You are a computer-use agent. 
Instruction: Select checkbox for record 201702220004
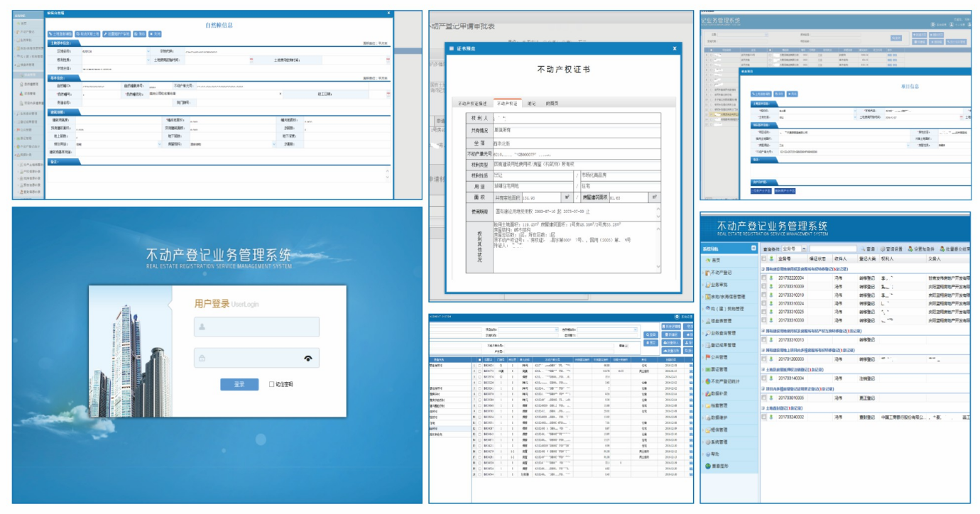pyautogui.click(x=764, y=278)
